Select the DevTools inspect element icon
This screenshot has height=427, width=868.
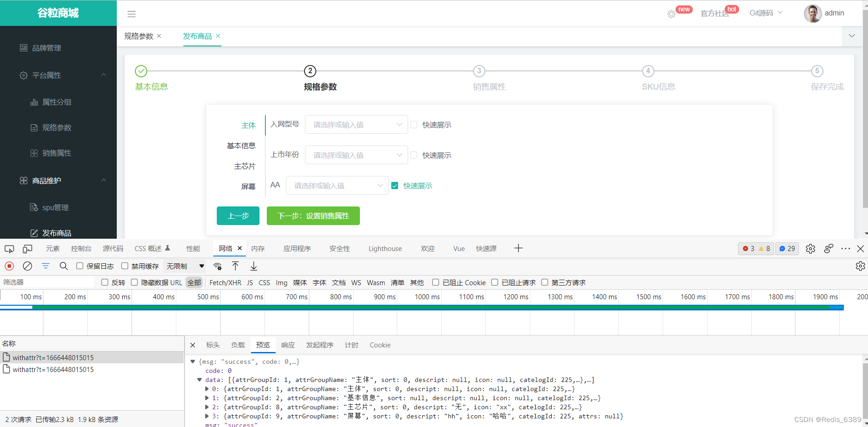(9, 249)
